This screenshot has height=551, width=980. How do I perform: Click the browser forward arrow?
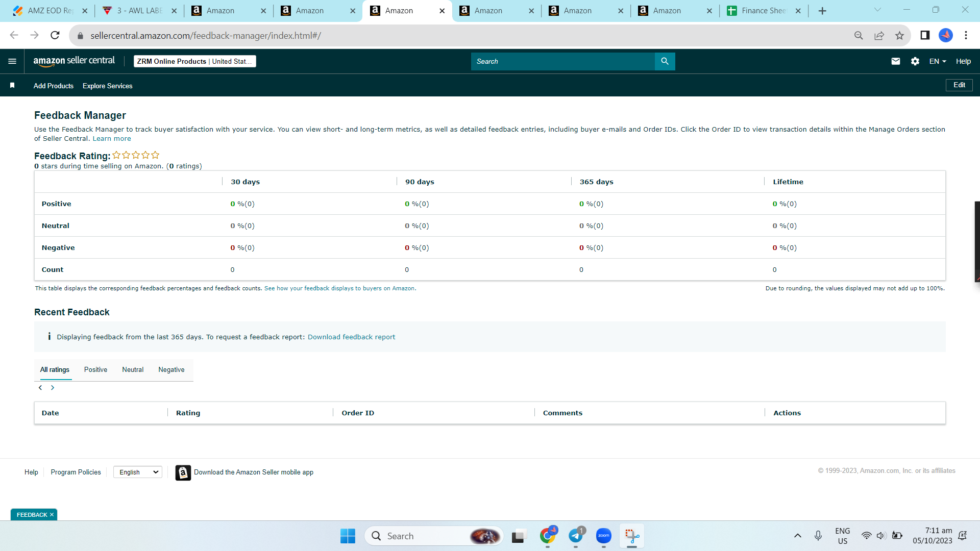point(35,35)
